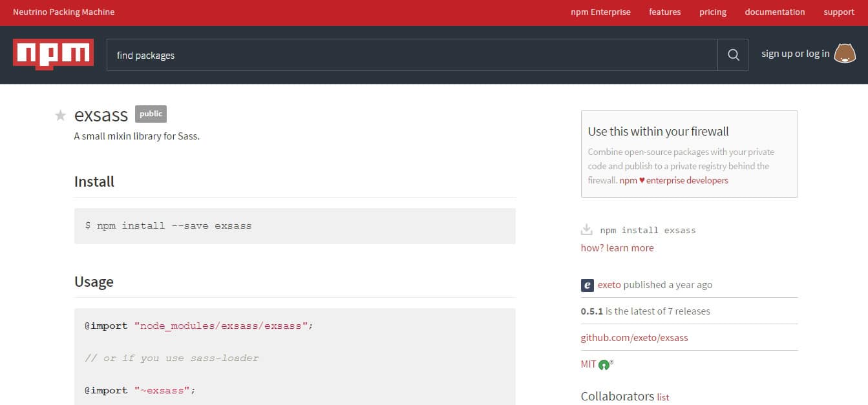The width and height of the screenshot is (868, 405).
Task: Click the 'npm ♥ enterprise developers' link
Action: (673, 181)
